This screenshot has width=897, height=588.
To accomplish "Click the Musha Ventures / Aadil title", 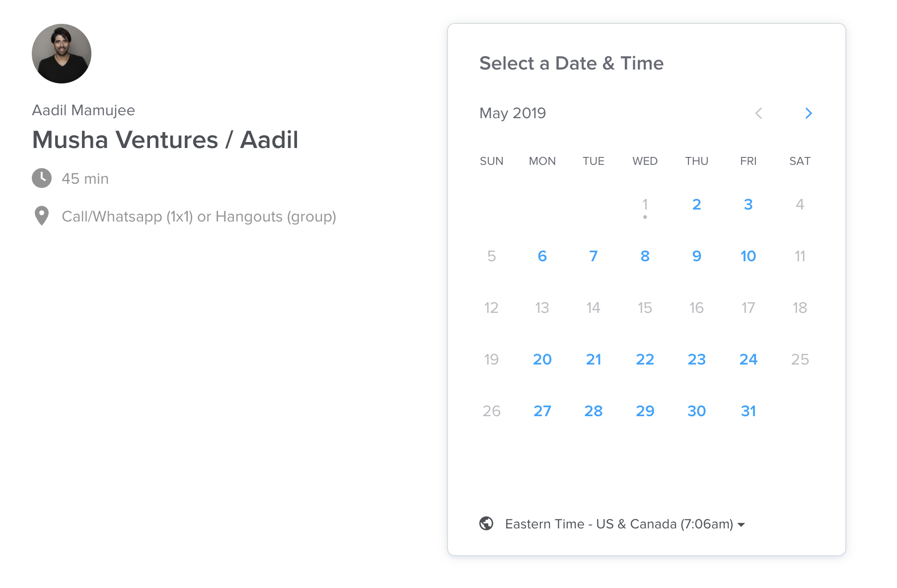I will coord(165,140).
